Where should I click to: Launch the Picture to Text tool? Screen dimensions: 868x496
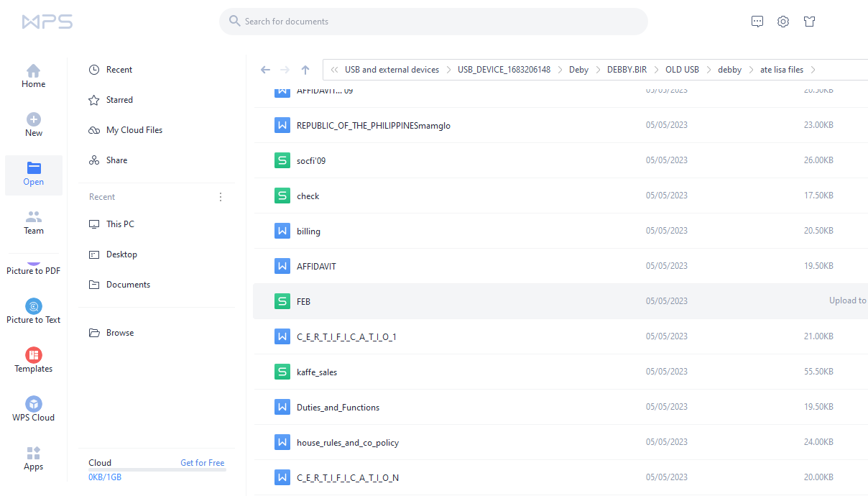tap(34, 312)
